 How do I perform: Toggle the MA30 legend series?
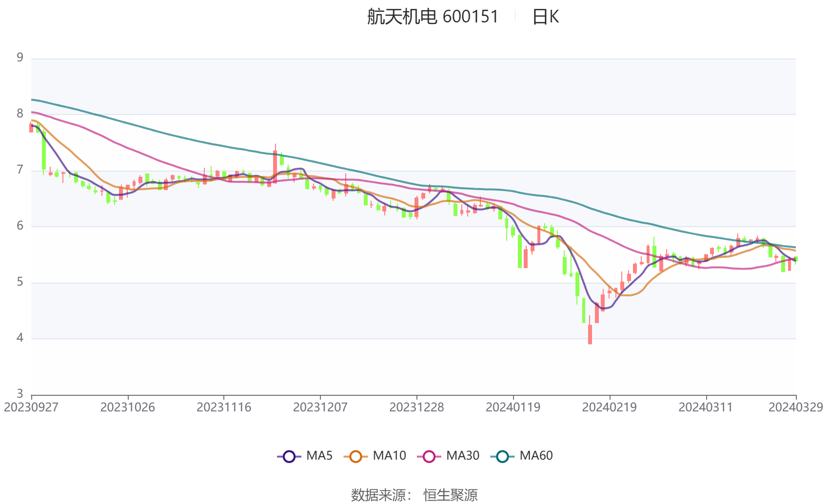pos(448,456)
